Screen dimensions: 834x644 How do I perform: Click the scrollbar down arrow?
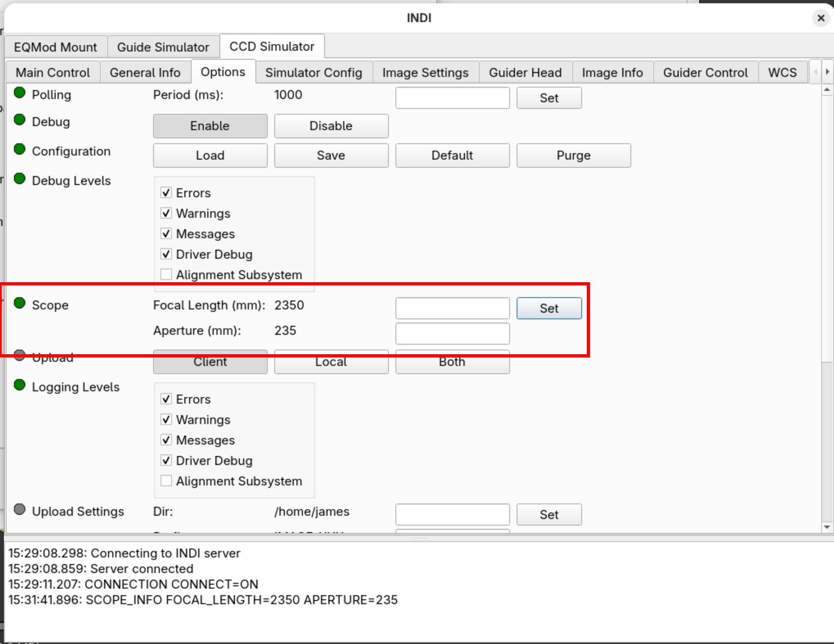(x=827, y=527)
